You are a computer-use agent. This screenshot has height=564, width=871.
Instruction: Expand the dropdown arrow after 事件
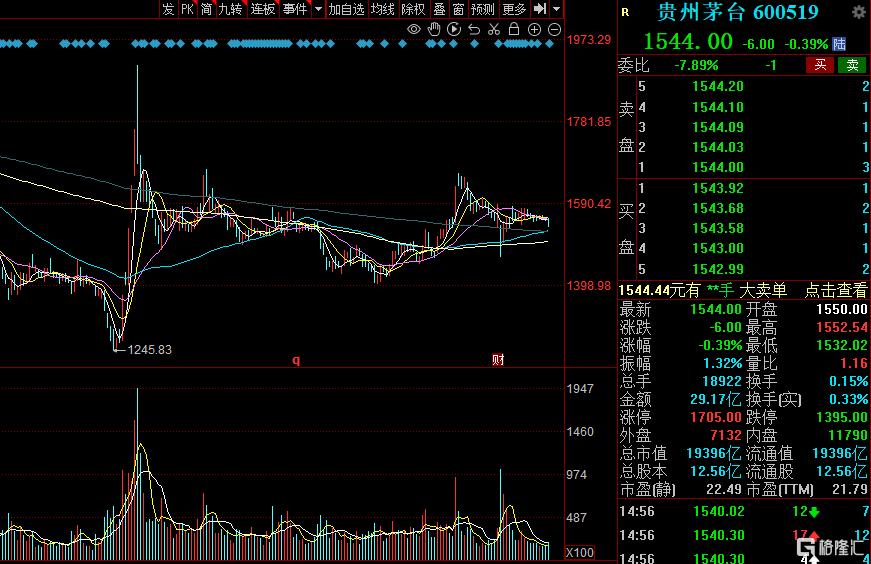[x=318, y=9]
